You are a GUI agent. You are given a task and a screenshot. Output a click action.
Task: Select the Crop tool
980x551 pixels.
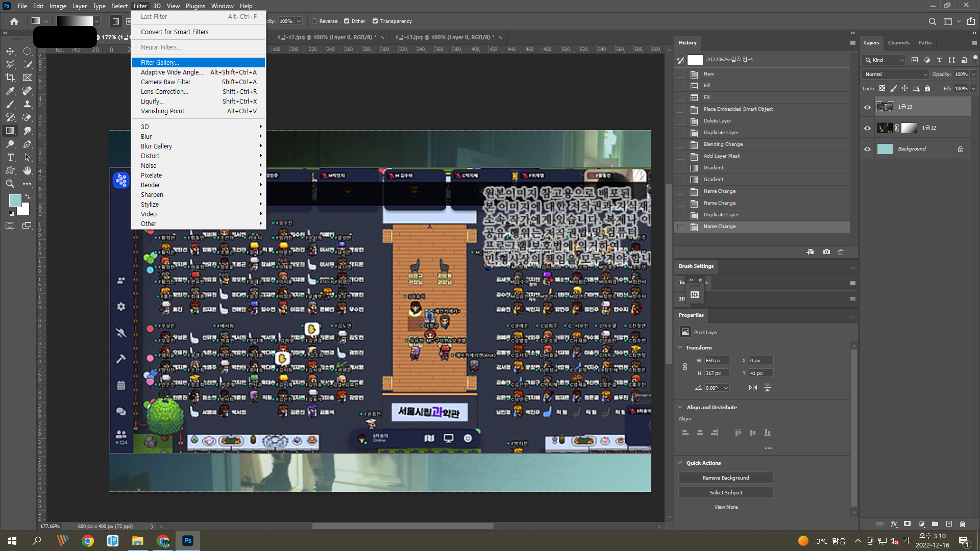point(10,78)
